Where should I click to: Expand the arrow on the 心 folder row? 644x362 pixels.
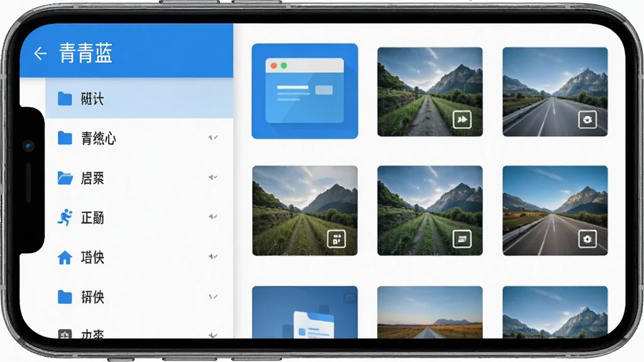(213, 138)
